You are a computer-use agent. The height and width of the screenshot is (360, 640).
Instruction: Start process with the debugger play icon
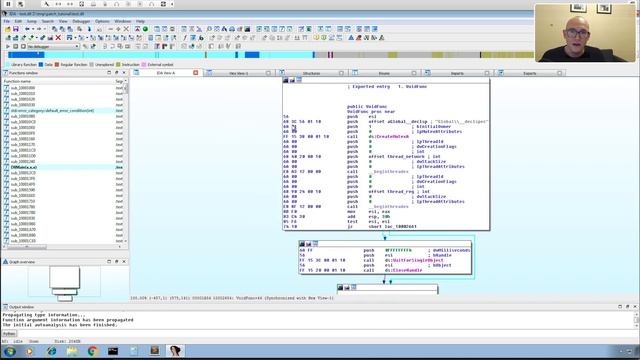8,47
